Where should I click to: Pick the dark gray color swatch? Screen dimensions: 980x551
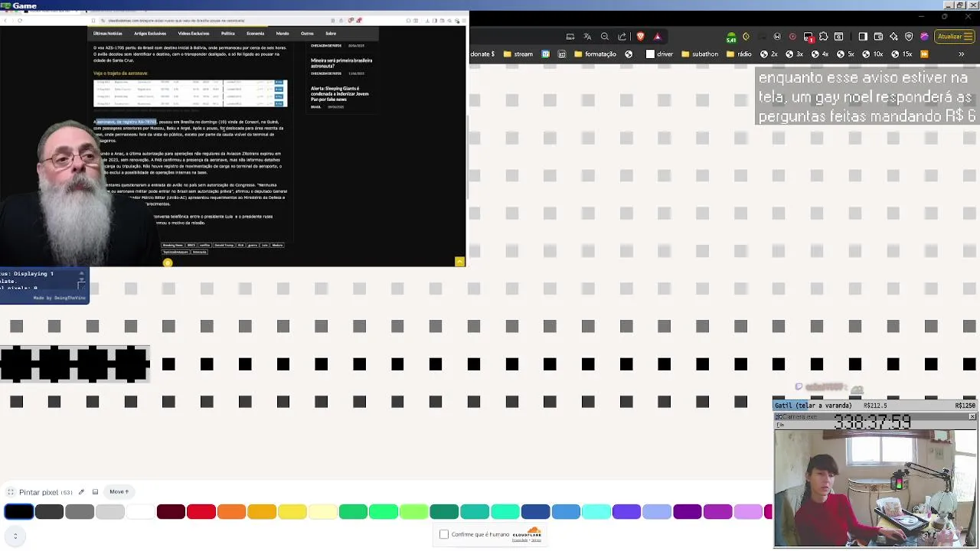[49, 511]
